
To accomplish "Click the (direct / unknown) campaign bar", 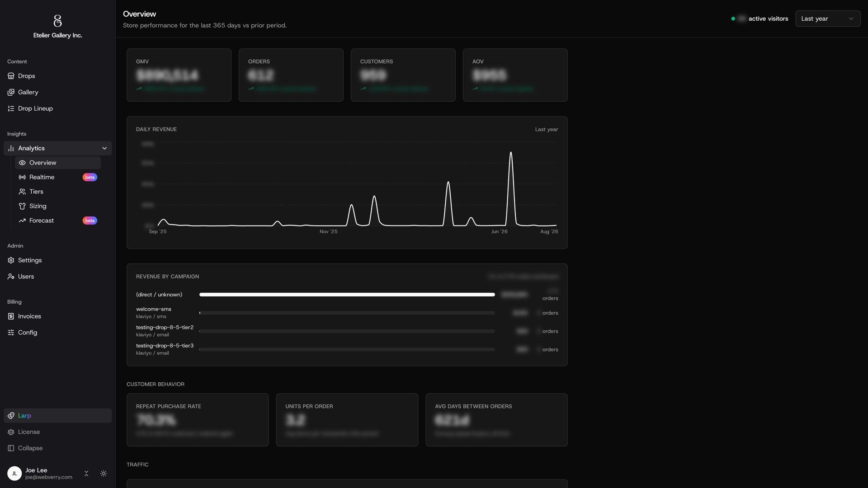I will pos(347,295).
